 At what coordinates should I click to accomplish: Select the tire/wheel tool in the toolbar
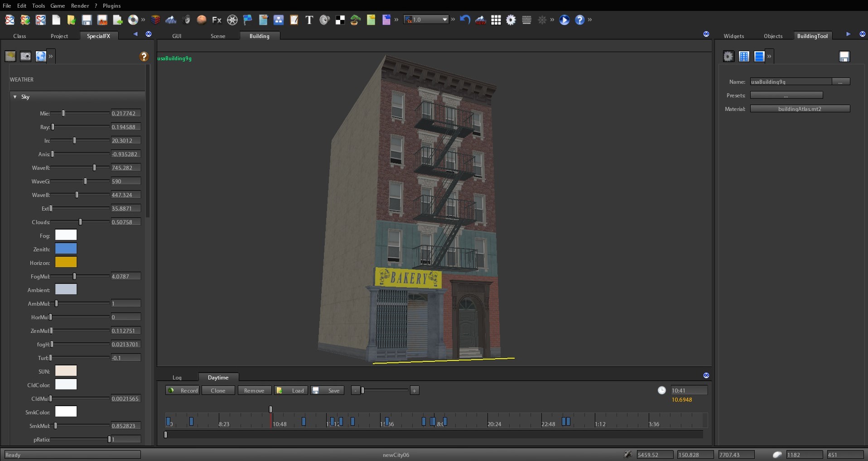[186, 20]
